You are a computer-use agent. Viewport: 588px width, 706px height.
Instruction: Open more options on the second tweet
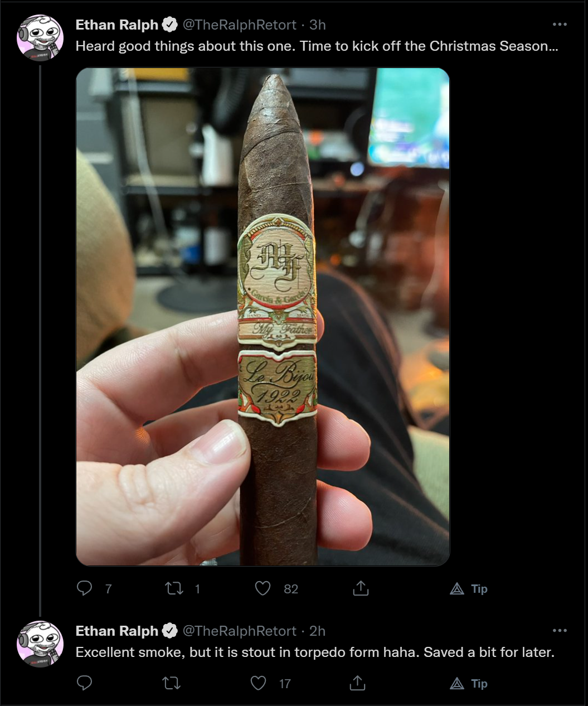pyautogui.click(x=560, y=631)
